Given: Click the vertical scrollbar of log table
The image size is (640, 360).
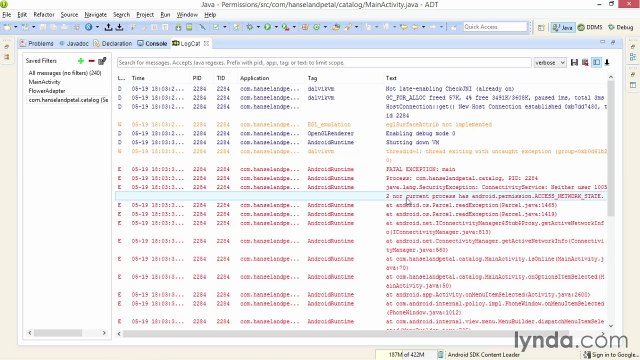Looking at the screenshot, I should [x=611, y=149].
